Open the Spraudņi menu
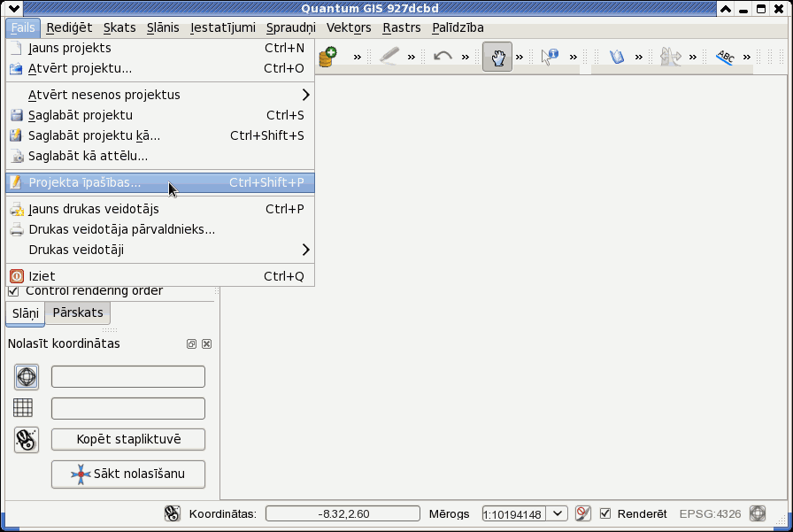 tap(291, 27)
